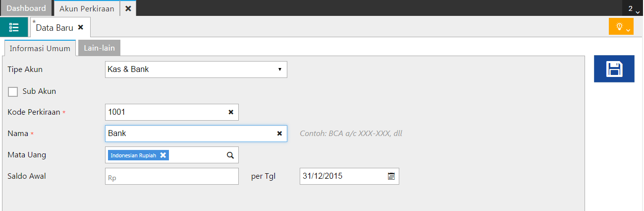The height and width of the screenshot is (211, 644).
Task: Go to the Dashboard tab
Action: click(26, 8)
